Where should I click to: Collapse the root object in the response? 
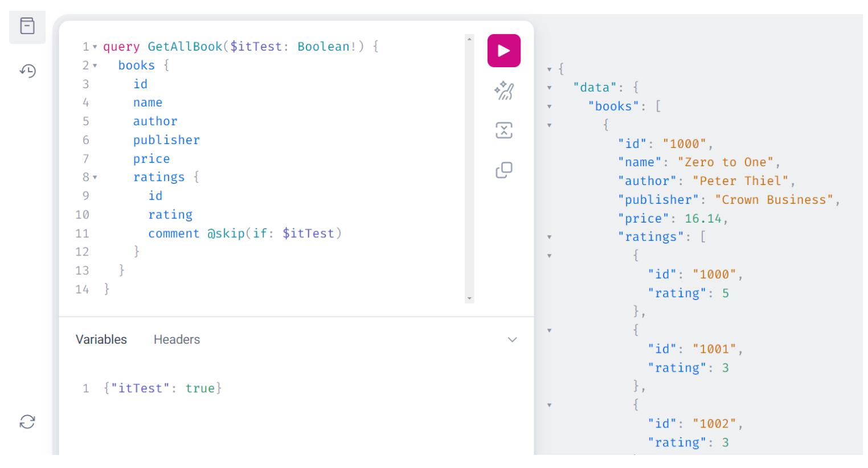[550, 69]
